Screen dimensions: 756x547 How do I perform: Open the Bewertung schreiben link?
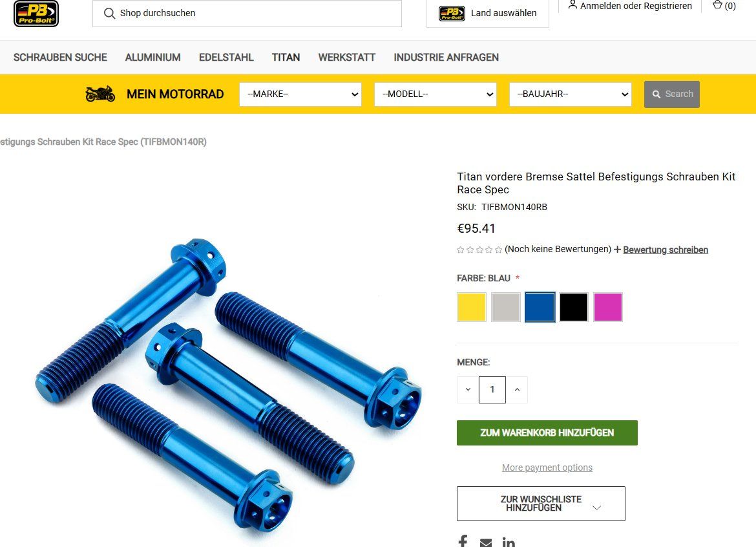[x=666, y=250]
